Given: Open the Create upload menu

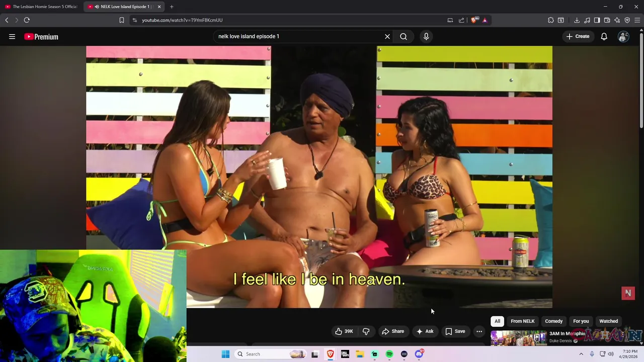Looking at the screenshot, I should coord(578,37).
